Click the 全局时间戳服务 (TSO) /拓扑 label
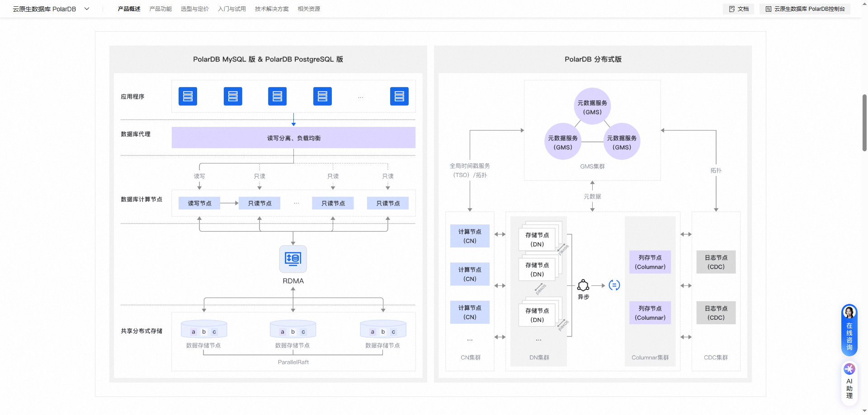 click(x=470, y=170)
